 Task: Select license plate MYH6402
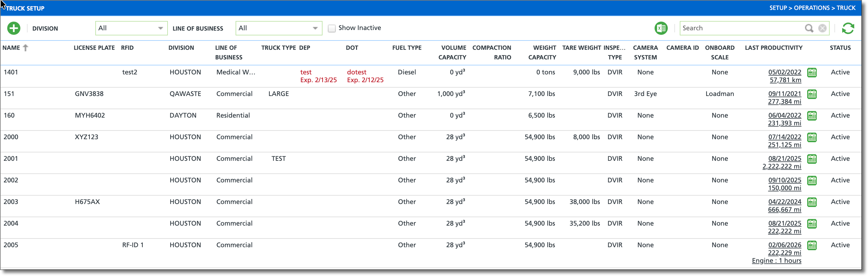click(x=90, y=115)
